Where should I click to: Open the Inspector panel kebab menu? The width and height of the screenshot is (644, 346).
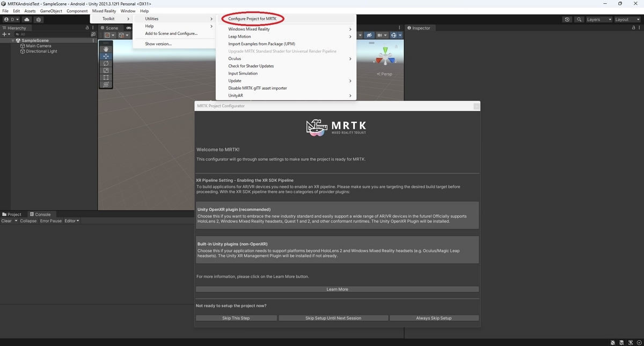(639, 28)
